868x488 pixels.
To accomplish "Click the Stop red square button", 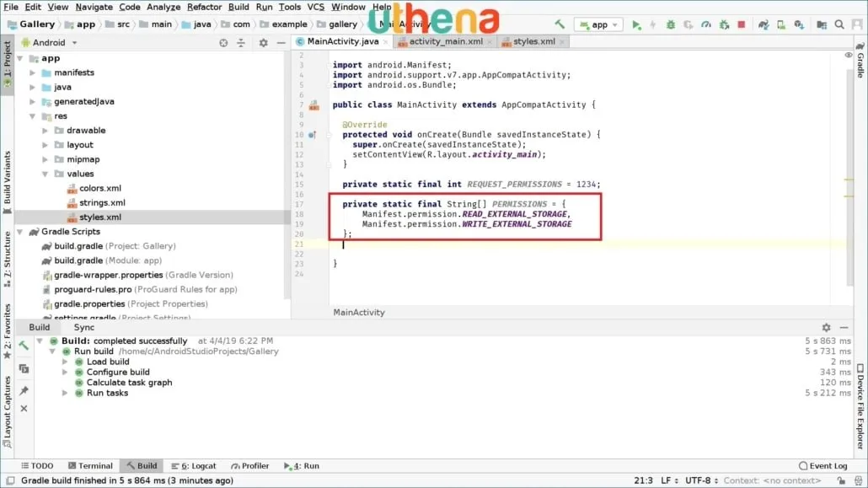I will pyautogui.click(x=742, y=24).
